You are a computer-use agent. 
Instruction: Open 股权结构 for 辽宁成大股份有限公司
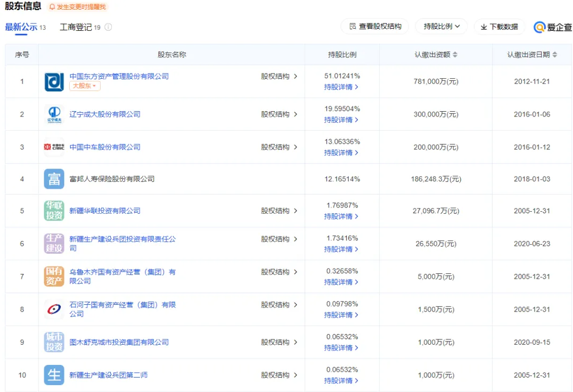coord(279,114)
